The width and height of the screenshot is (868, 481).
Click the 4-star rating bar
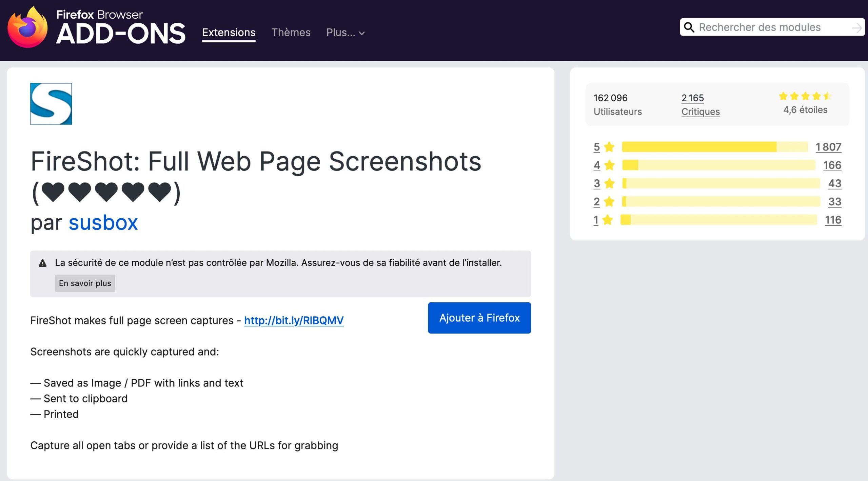(x=719, y=165)
